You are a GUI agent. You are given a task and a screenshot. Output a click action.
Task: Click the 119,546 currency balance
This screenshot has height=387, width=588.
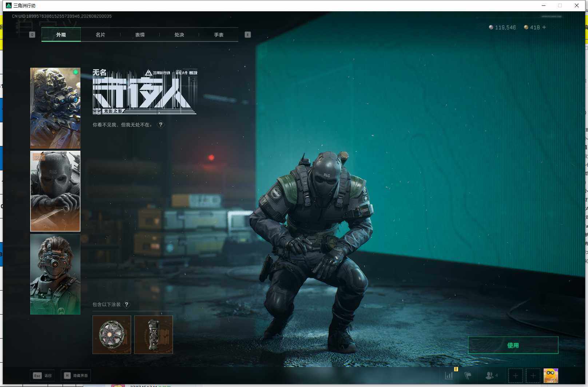502,27
